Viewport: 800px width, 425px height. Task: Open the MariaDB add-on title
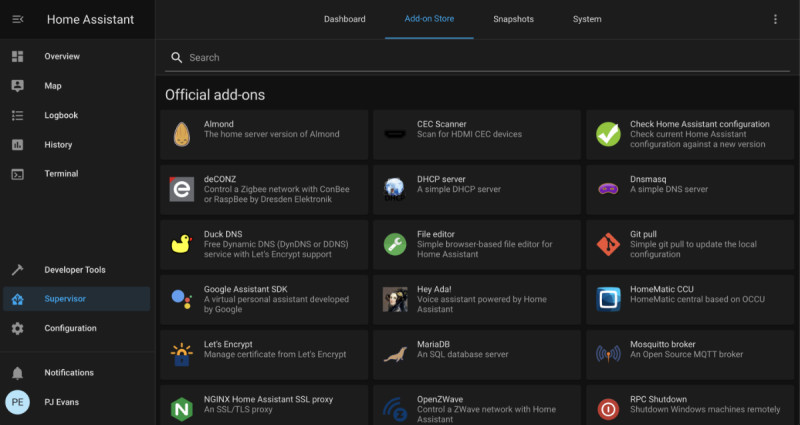pos(433,344)
